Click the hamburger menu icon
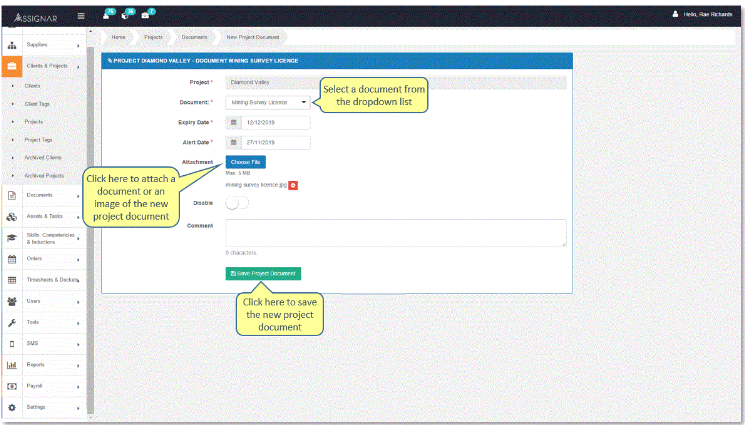The image size is (745, 425). tap(81, 15)
